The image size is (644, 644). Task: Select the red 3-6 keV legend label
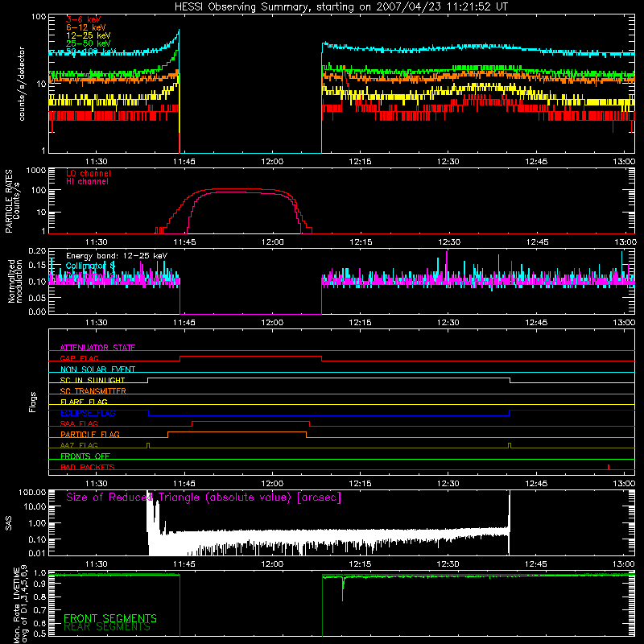click(x=83, y=19)
